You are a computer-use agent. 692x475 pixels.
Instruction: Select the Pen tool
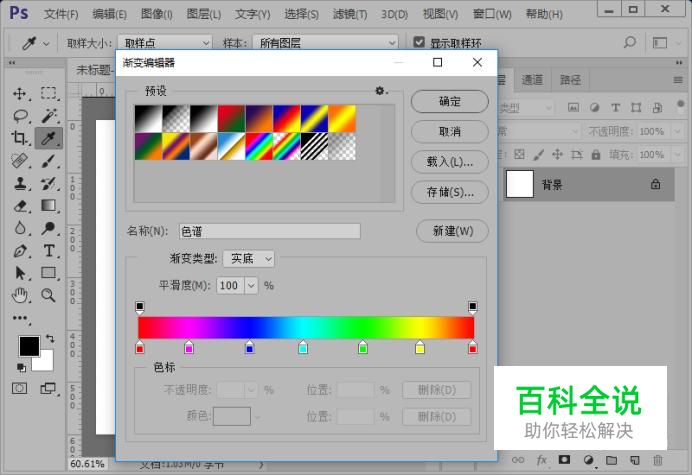(x=20, y=251)
